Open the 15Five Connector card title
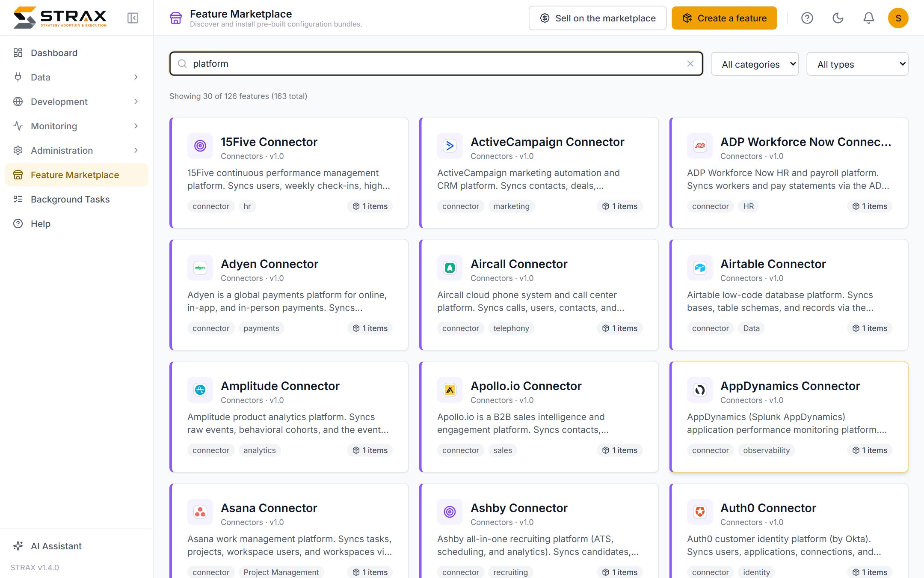 [269, 142]
